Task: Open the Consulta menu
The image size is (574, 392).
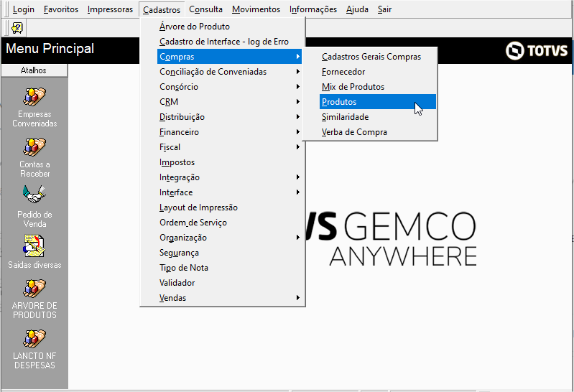Action: (x=205, y=9)
